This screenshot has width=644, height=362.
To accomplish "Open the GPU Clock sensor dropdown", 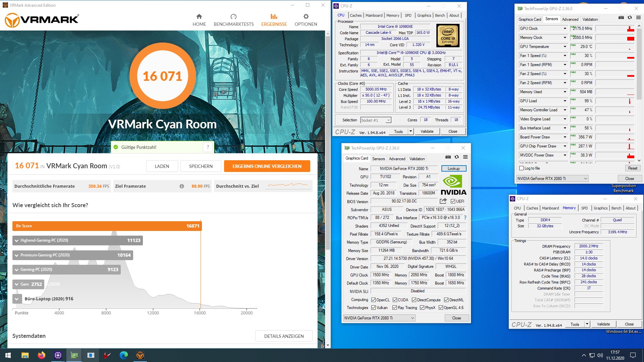I will [x=565, y=28].
